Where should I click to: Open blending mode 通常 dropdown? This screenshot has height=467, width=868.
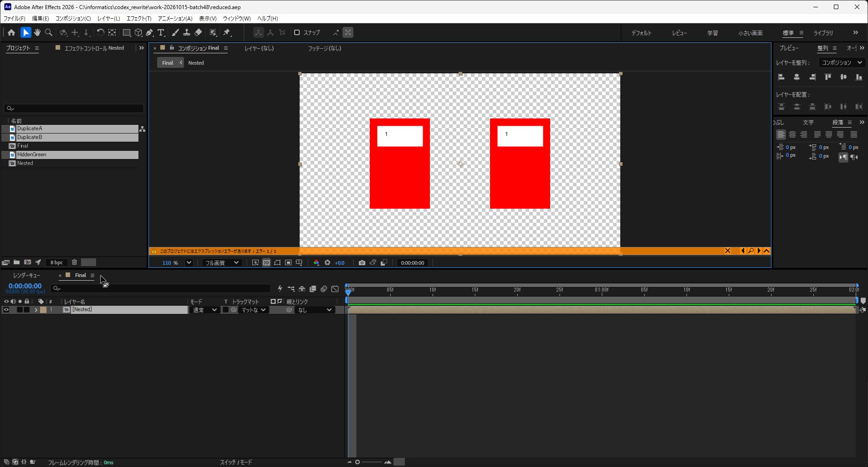204,310
